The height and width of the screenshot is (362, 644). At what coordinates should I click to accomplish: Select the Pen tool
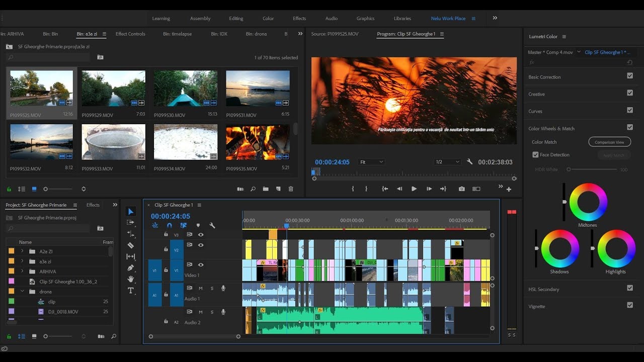click(131, 268)
